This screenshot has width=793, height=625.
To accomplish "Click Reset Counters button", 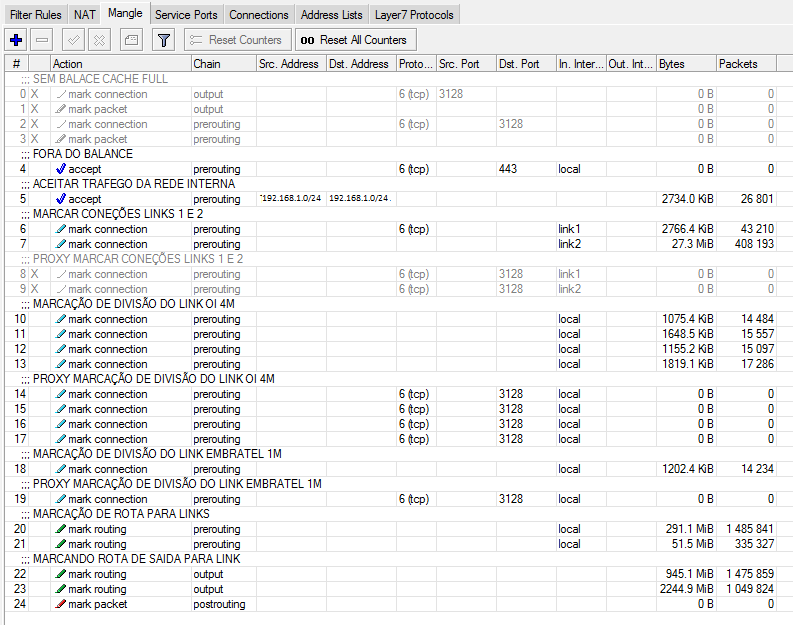I will (238, 40).
